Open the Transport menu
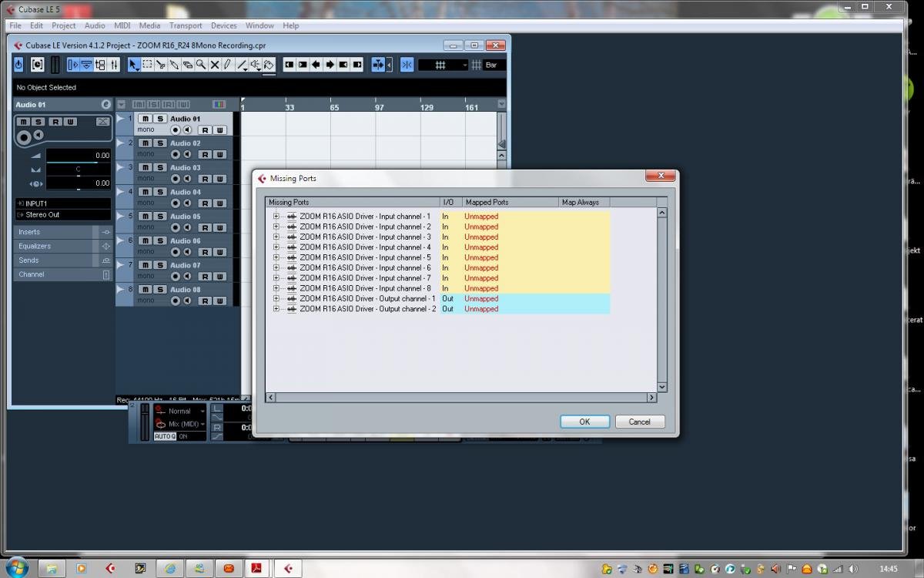The image size is (924, 578). pos(186,25)
